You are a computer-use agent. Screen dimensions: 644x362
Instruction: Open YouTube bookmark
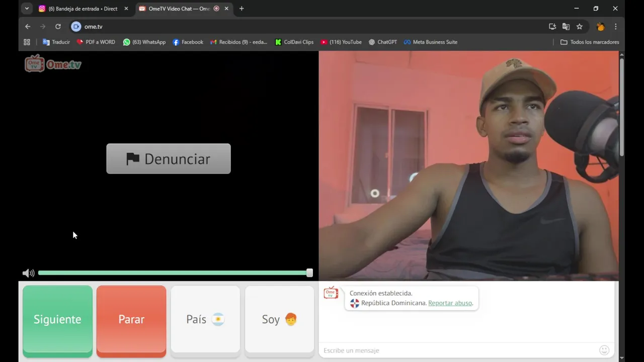point(341,42)
